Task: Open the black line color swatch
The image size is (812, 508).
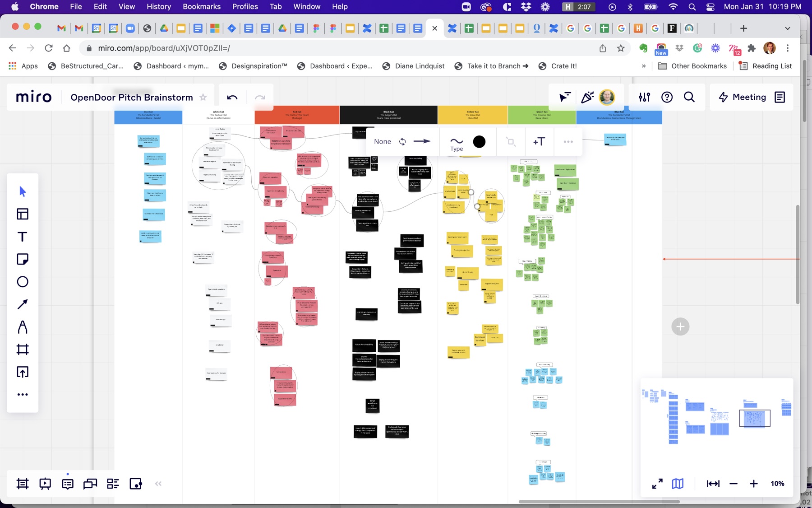Action: point(479,142)
